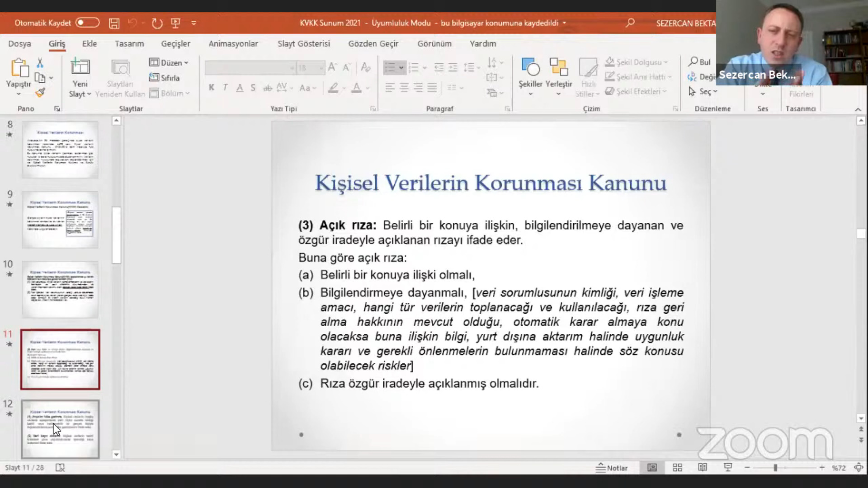Click the Sıfırla reset button
This screenshot has height=488, width=868.
pyautogui.click(x=165, y=78)
